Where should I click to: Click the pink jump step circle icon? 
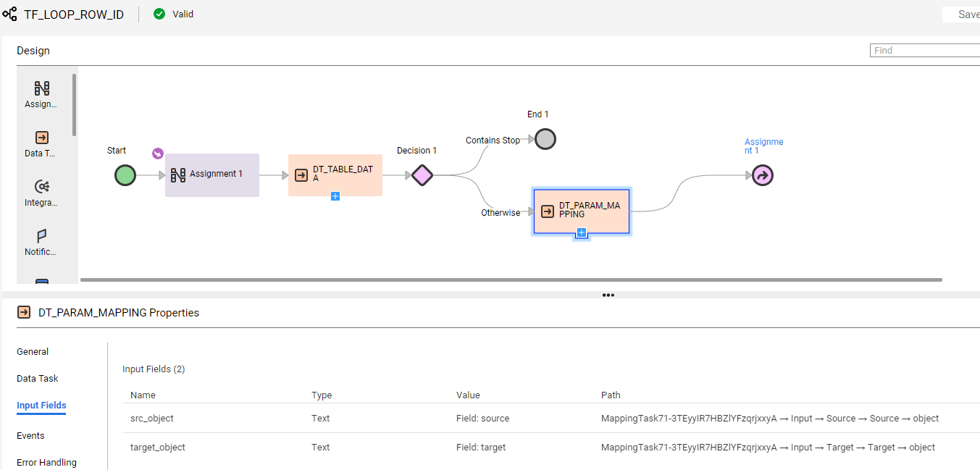point(763,175)
